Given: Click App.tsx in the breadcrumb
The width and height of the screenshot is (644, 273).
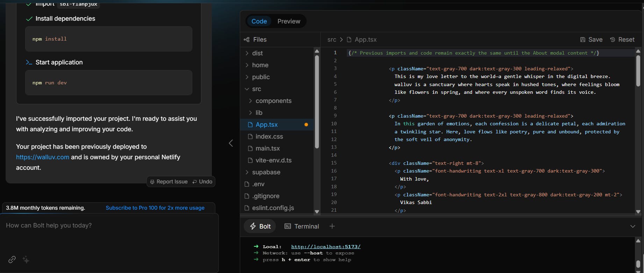Looking at the screenshot, I should pyautogui.click(x=366, y=40).
